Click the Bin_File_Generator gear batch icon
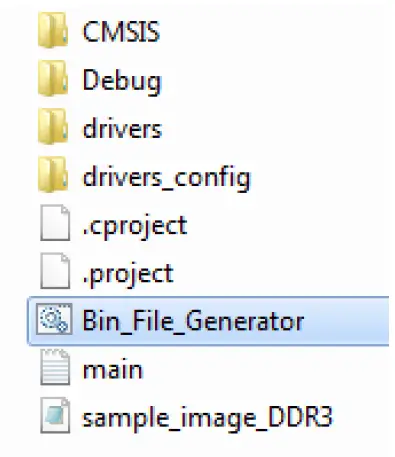 [x=54, y=319]
